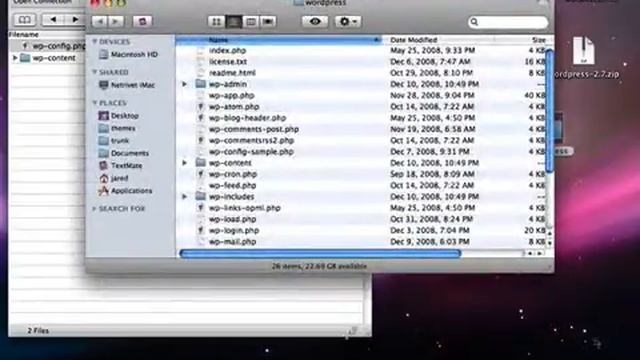Image resolution: width=640 pixels, height=360 pixels.
Task: Sort by Name column header
Action: [x=279, y=40]
